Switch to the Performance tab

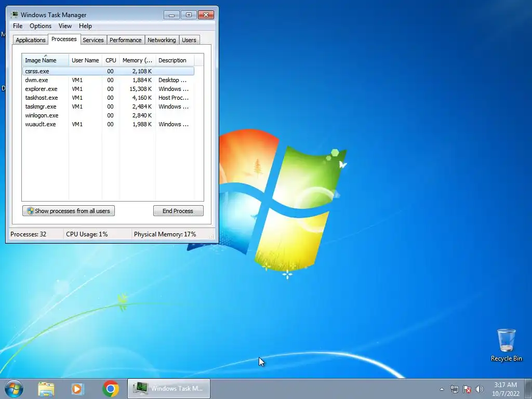tap(126, 40)
